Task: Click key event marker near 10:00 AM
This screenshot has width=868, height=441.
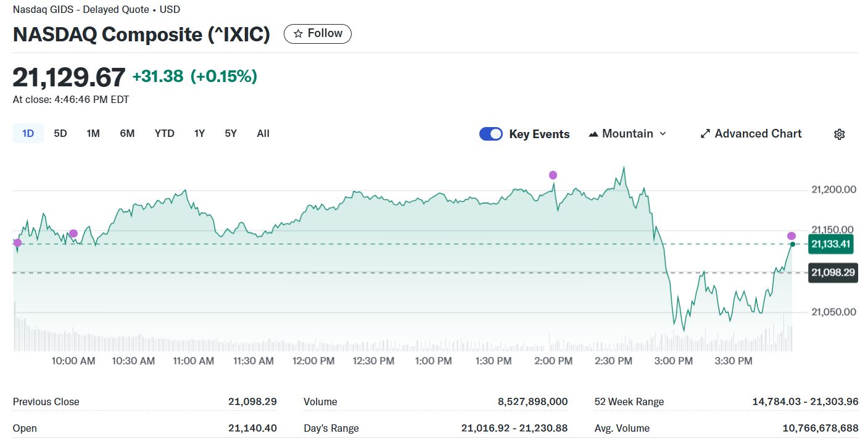Action: click(x=73, y=233)
